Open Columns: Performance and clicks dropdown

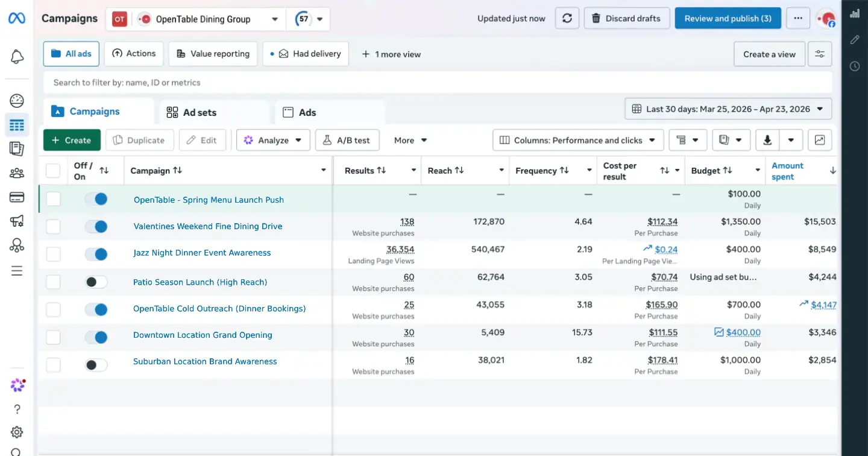point(578,140)
